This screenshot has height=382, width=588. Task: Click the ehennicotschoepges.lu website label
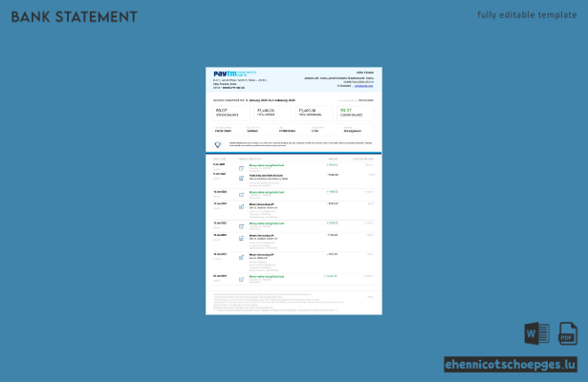point(511,365)
